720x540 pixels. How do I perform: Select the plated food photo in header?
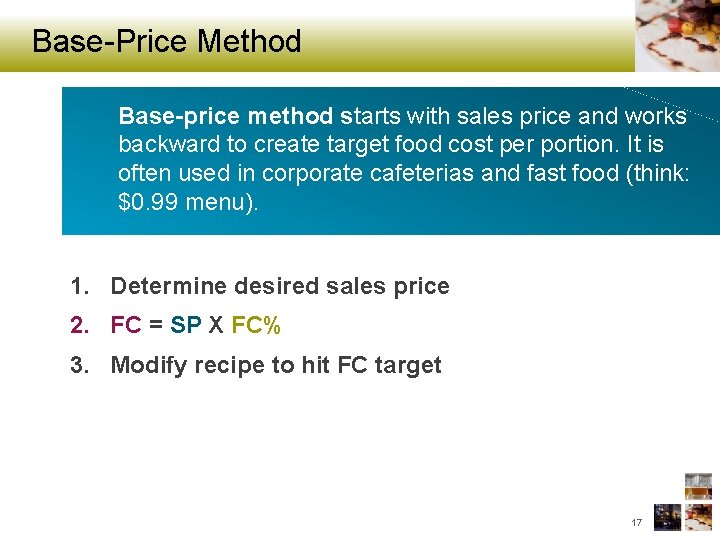677,35
